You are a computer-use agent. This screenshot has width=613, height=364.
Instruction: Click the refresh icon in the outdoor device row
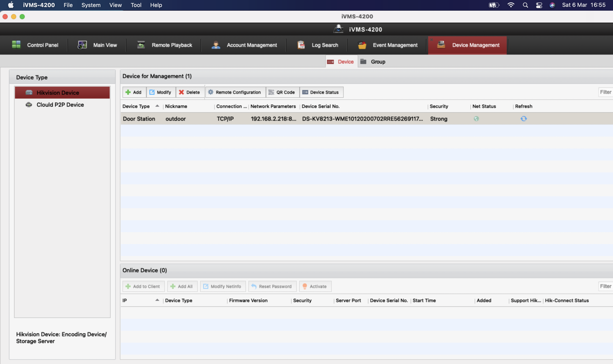pos(524,119)
